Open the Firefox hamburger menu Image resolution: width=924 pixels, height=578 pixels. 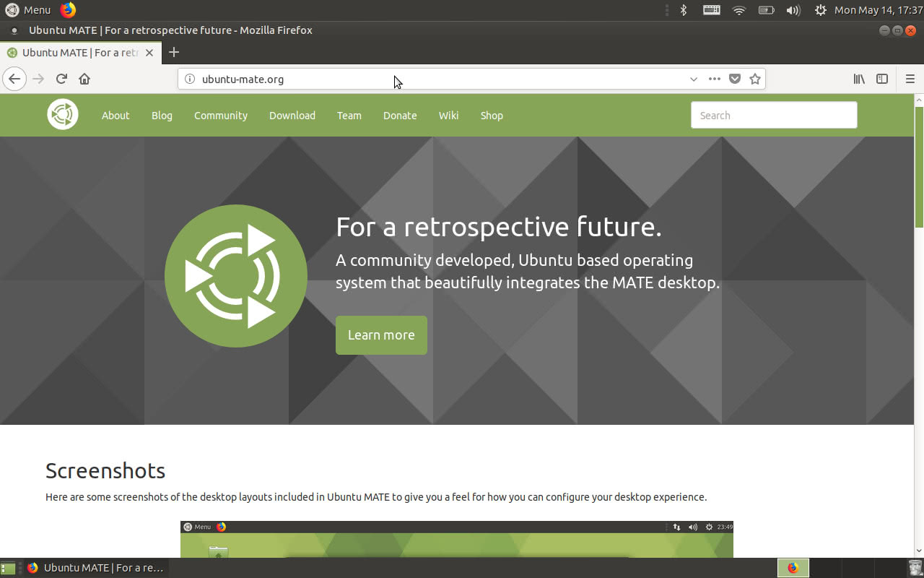910,79
